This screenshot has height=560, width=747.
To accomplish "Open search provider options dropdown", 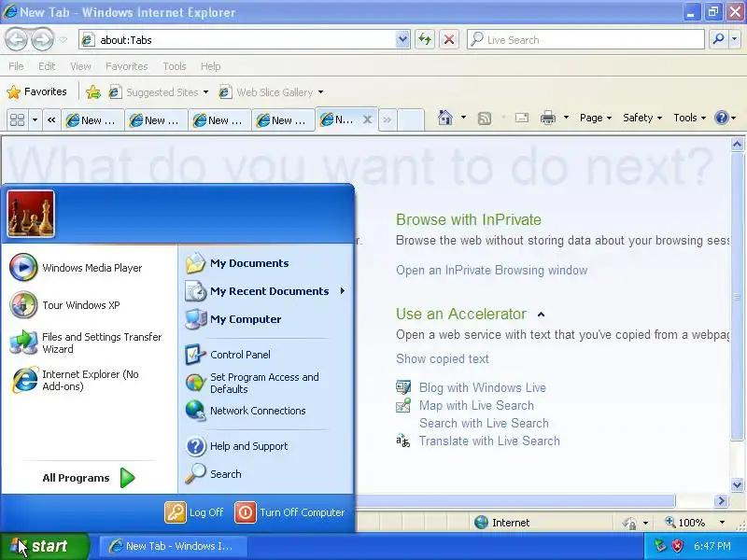I will (734, 39).
